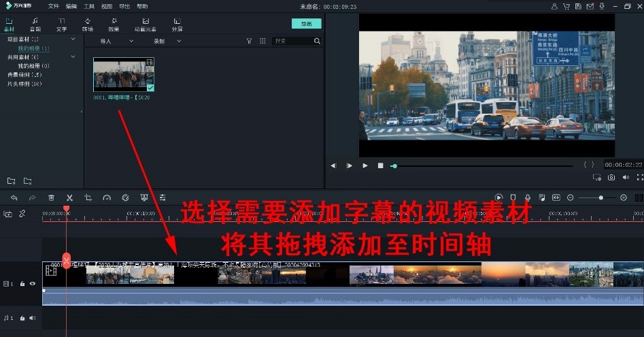Open the 帮助 menu
Image resolution: width=644 pixels, height=337 pixels.
point(142,6)
